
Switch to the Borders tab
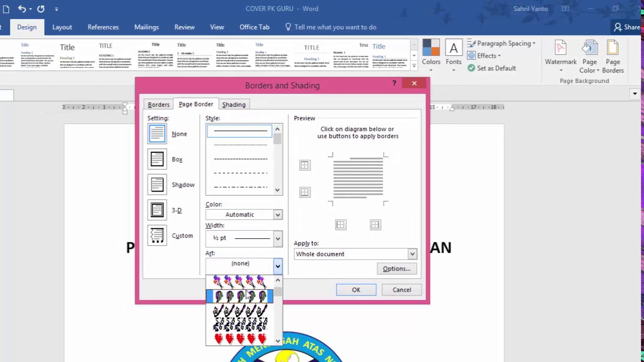158,105
